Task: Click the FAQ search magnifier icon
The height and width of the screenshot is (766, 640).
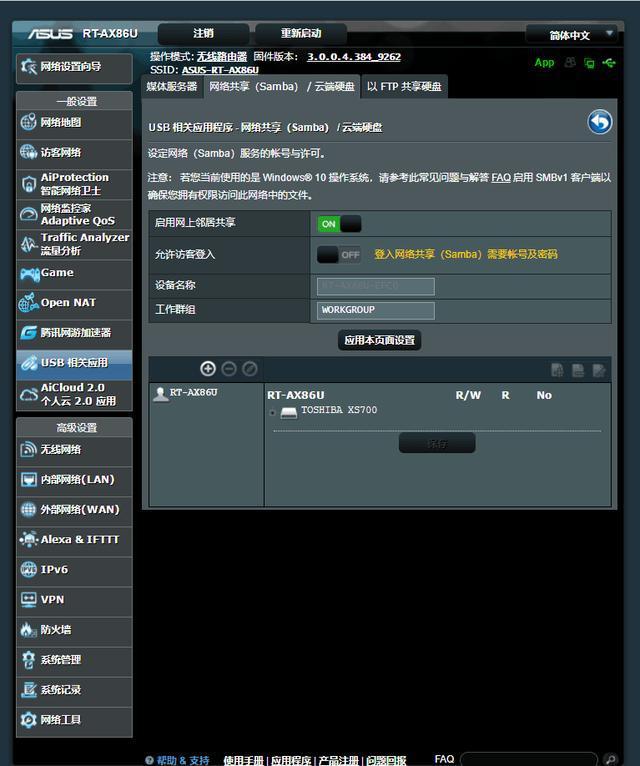Action: (610, 759)
